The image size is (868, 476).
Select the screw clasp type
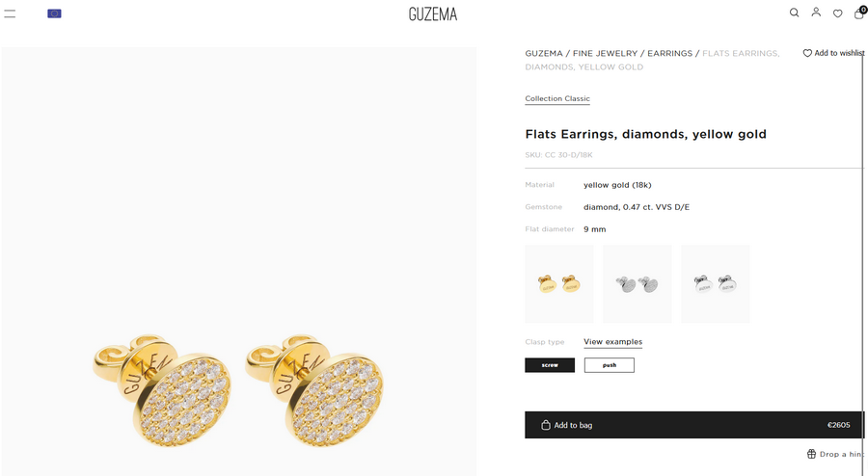coord(550,365)
